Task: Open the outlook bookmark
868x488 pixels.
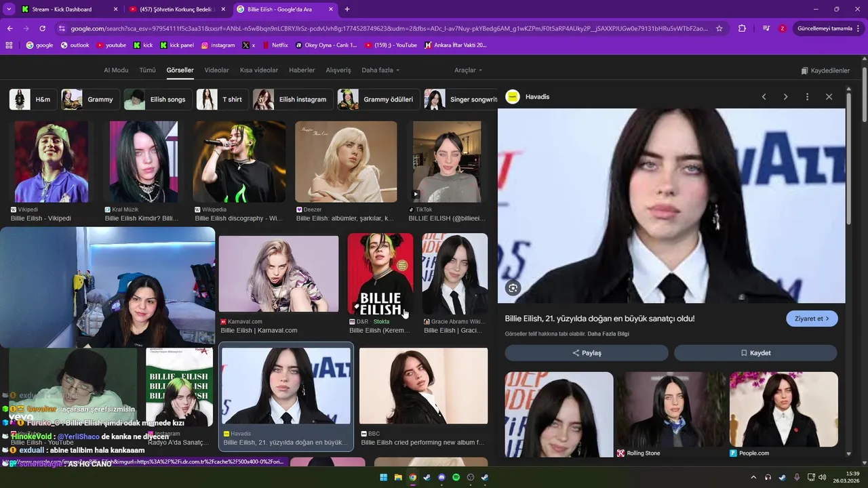Action: tap(75, 45)
